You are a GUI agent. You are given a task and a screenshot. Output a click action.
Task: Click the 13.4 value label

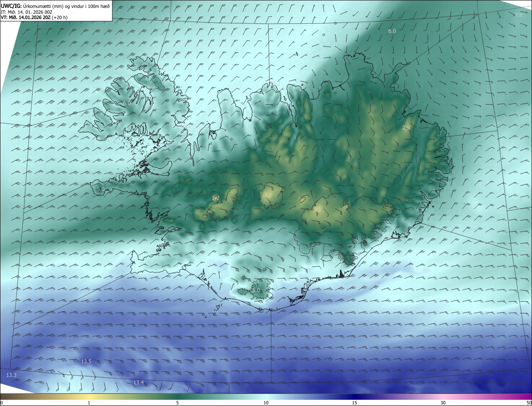pyautogui.click(x=138, y=382)
